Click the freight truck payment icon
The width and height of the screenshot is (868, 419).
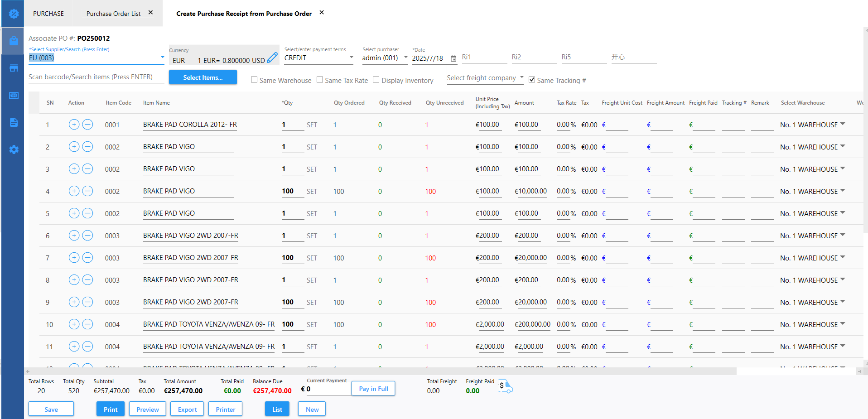coord(506,387)
